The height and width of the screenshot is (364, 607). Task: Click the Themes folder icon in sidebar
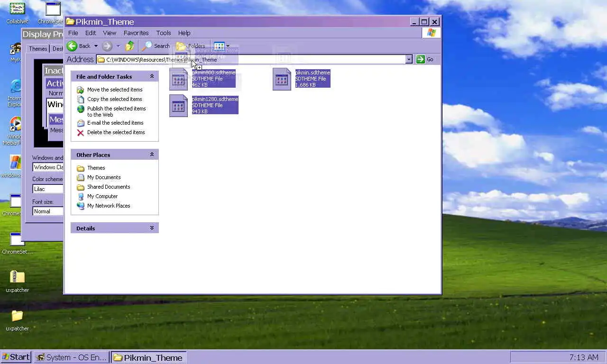81,168
